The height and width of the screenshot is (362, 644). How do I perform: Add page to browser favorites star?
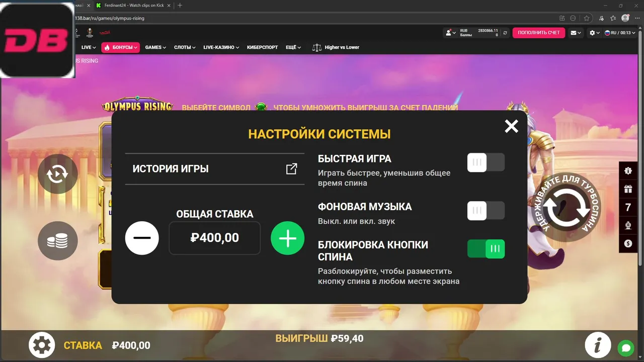pos(587,18)
